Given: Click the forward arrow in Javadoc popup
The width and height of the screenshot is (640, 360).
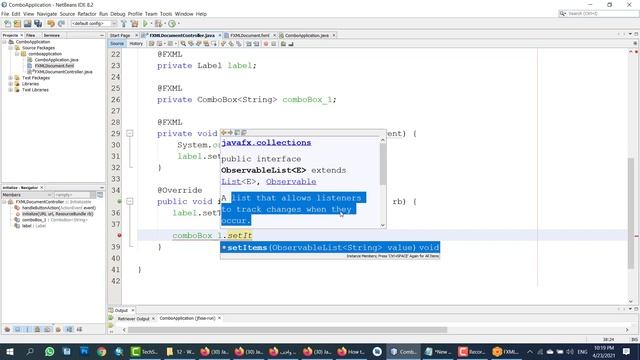Looking at the screenshot, I should pos(230,133).
